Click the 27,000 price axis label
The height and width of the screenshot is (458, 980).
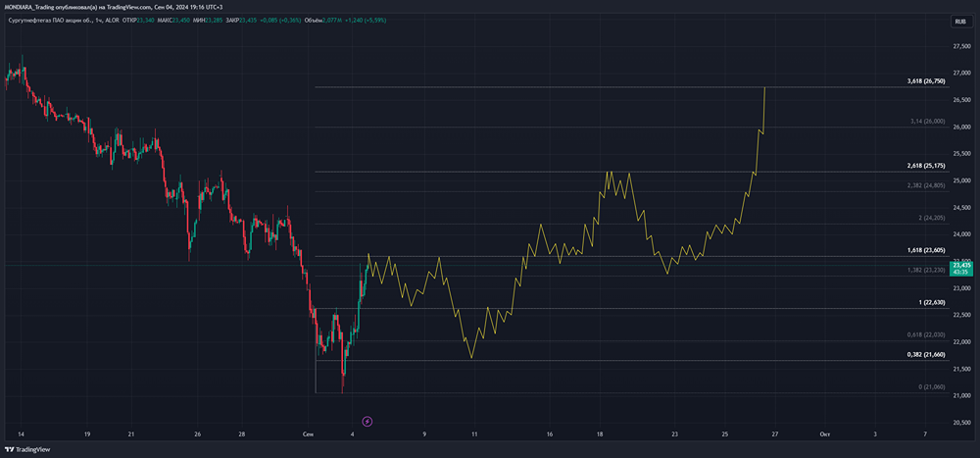[961, 74]
